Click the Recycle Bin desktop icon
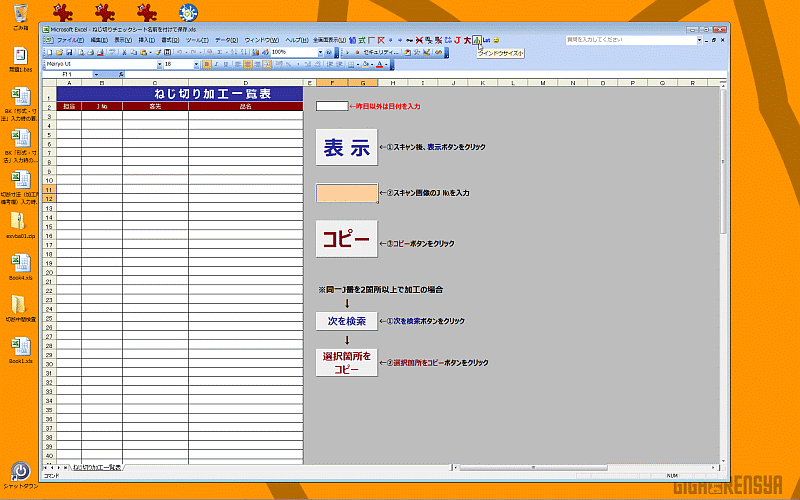The image size is (800, 500). pyautogui.click(x=20, y=17)
